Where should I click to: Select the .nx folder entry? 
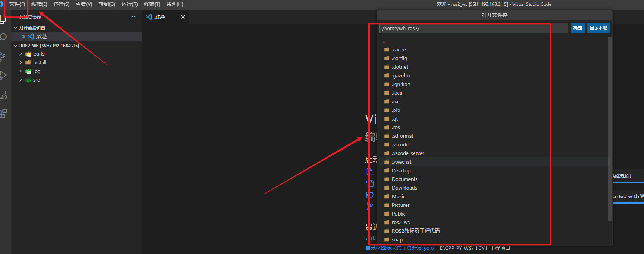494,102
